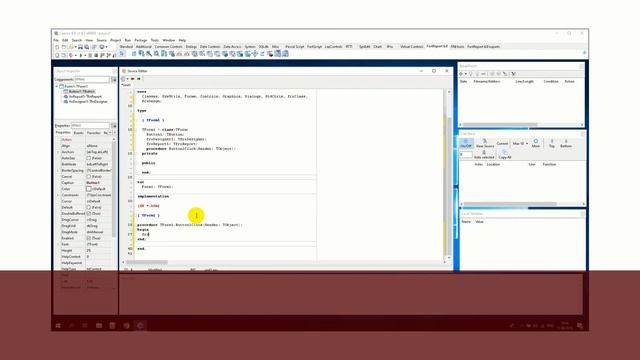Open the Project menu
640x360 pixels.
[116, 40]
